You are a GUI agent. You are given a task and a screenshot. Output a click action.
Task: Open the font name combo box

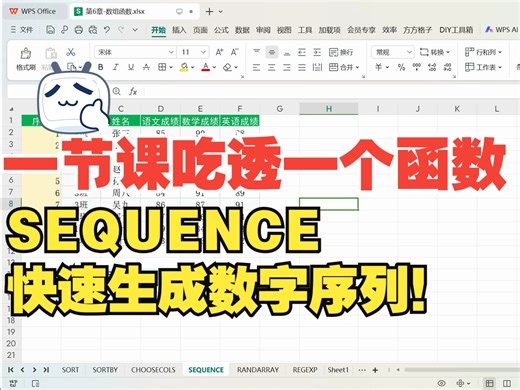coord(135,52)
